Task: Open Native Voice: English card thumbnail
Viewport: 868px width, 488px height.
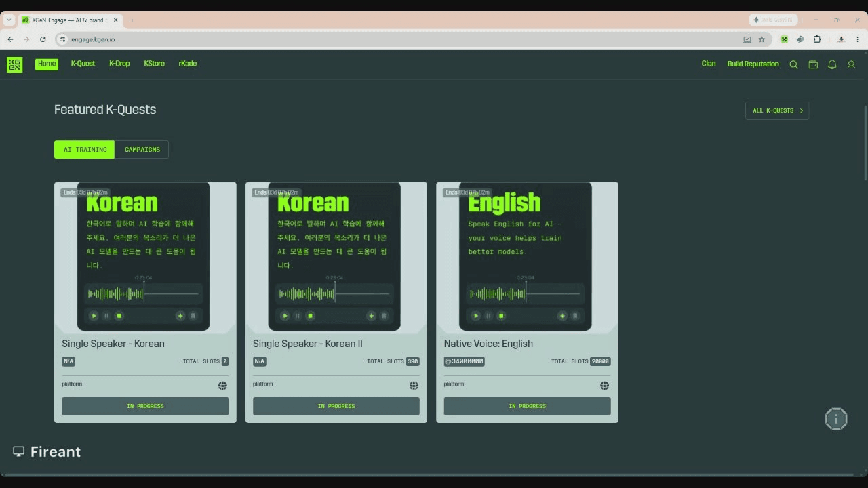Action: pos(527,257)
